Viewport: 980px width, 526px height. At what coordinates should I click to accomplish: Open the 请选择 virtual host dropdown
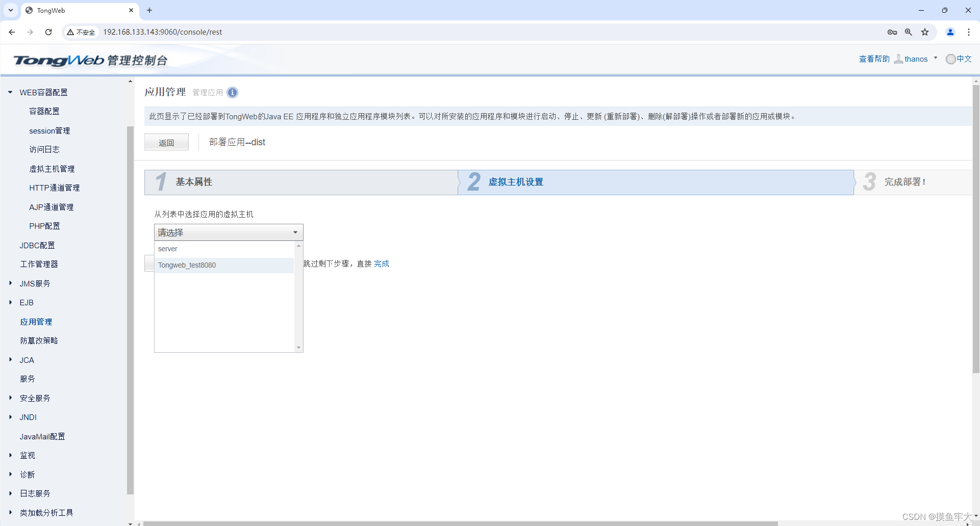[229, 232]
